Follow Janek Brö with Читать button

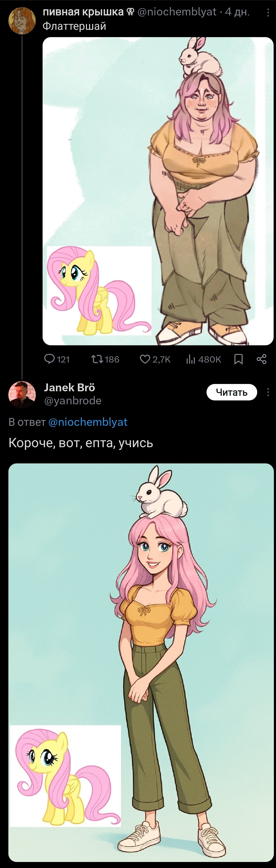(232, 392)
